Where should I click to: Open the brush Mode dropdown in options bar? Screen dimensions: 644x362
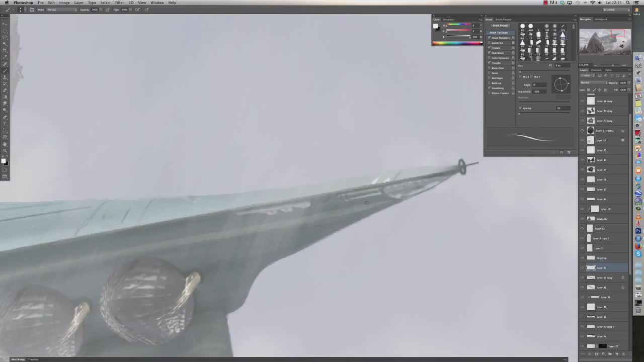pyautogui.click(x=60, y=10)
